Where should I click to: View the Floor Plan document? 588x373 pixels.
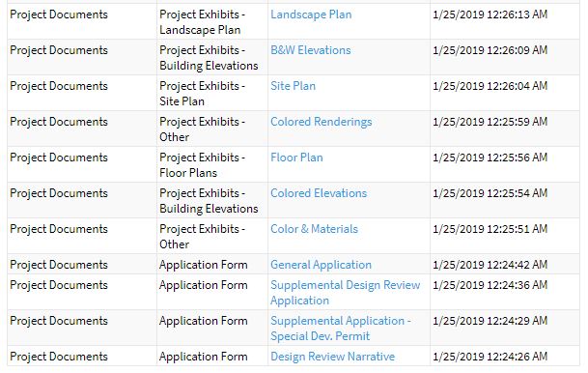pyautogui.click(x=296, y=158)
